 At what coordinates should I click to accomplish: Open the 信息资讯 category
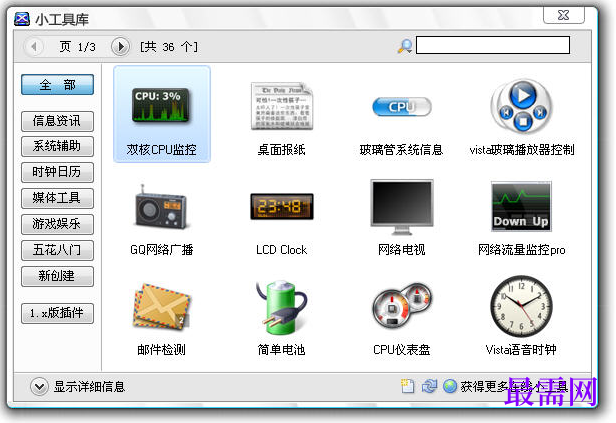click(57, 121)
